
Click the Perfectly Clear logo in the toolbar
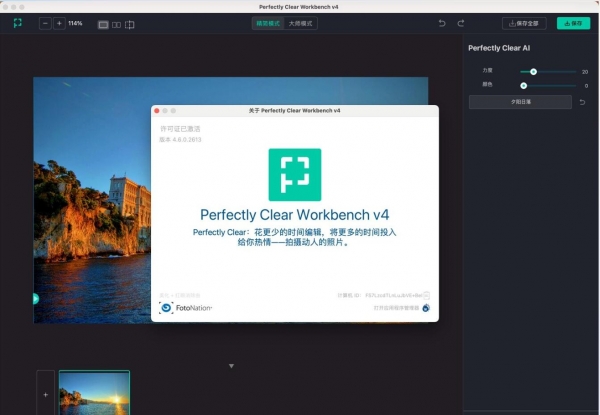(x=18, y=23)
